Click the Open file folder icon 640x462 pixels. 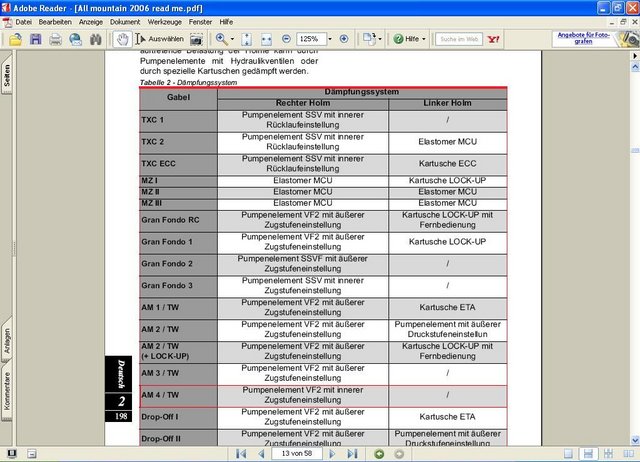(x=16, y=39)
